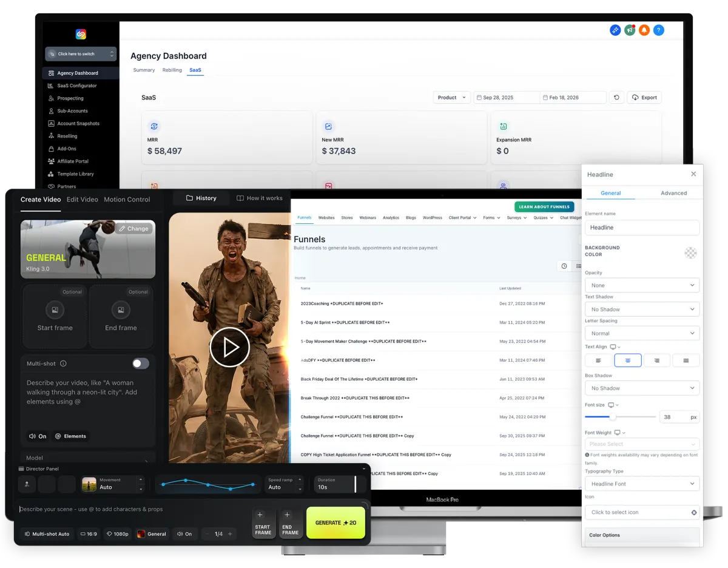
Task: Switch to the Advanced tab in Headline panel
Action: pos(673,193)
